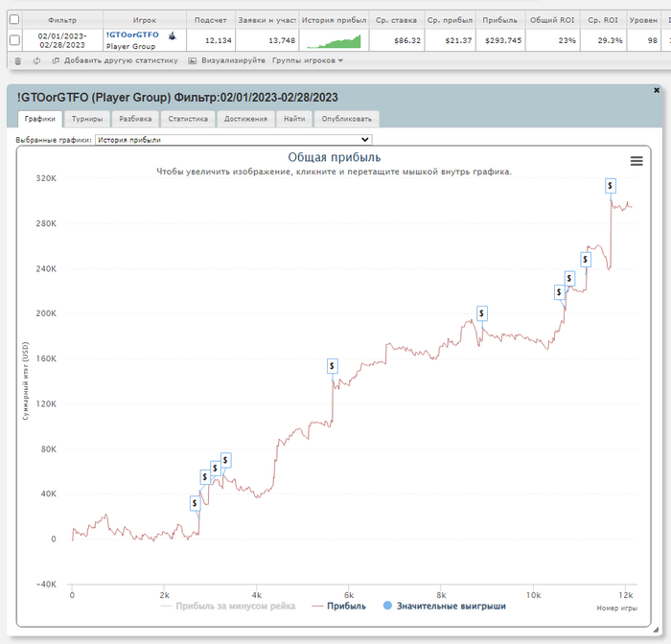Image resolution: width=671 pixels, height=644 pixels.
Task: Click the mini profit history thumbnail chart
Action: point(334,41)
